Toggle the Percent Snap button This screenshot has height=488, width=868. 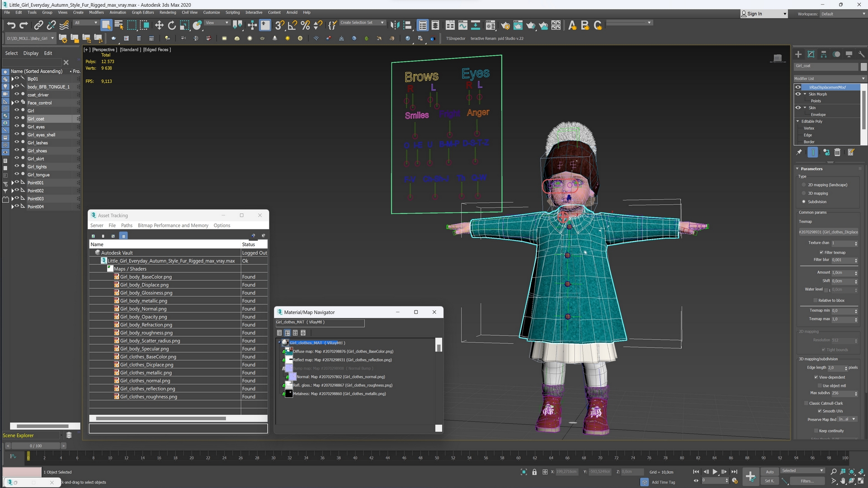tap(305, 25)
